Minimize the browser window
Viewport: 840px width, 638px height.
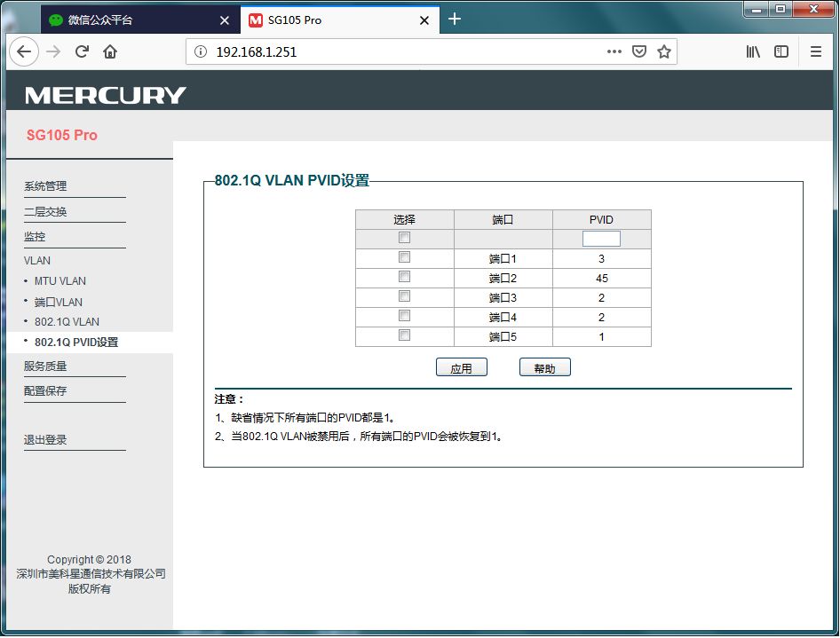(x=757, y=10)
